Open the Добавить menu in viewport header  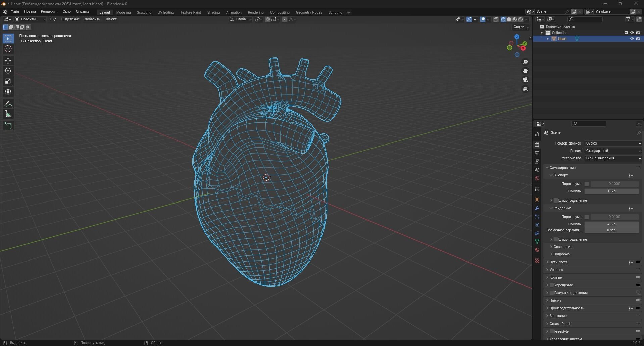[92, 19]
